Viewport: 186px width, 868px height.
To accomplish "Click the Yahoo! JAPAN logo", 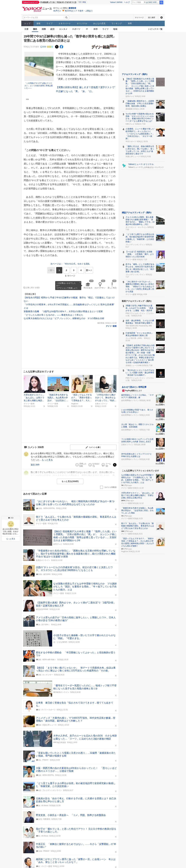I will [32, 9].
